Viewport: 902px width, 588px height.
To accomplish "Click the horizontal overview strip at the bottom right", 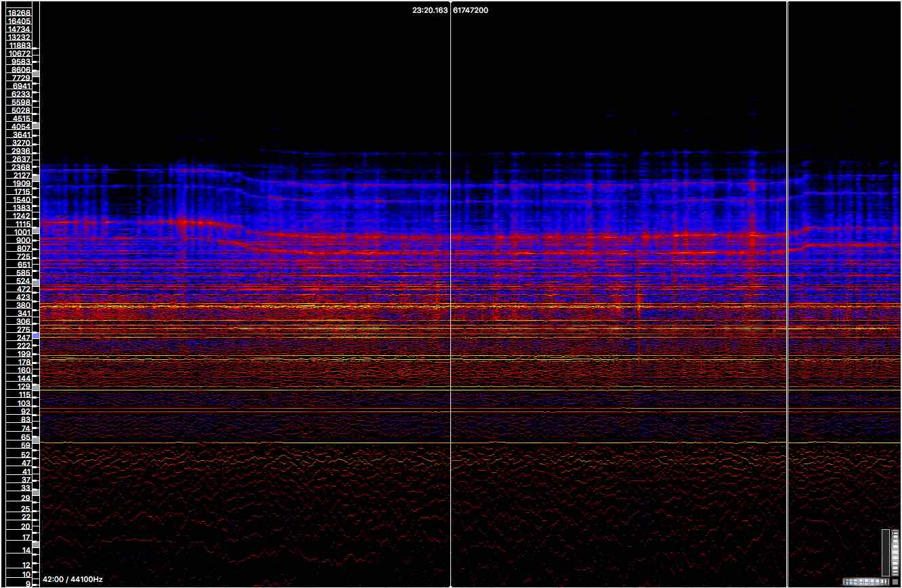I will pos(867,581).
